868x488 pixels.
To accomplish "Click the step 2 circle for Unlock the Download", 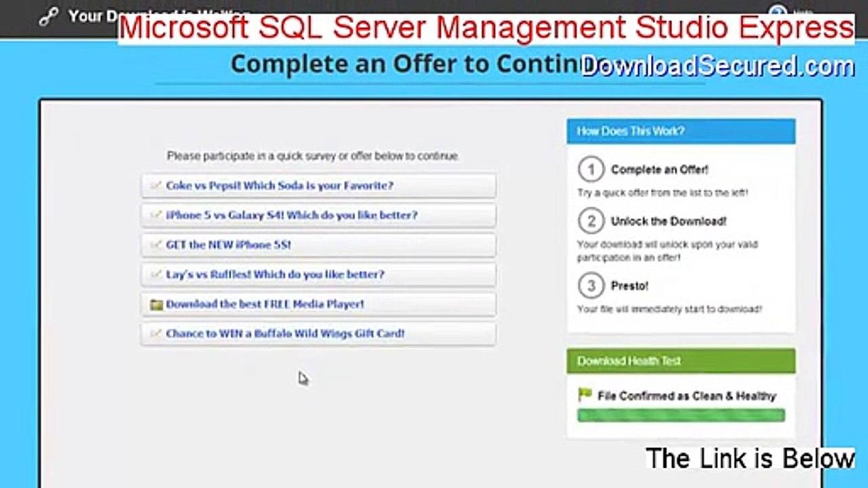I will (591, 221).
